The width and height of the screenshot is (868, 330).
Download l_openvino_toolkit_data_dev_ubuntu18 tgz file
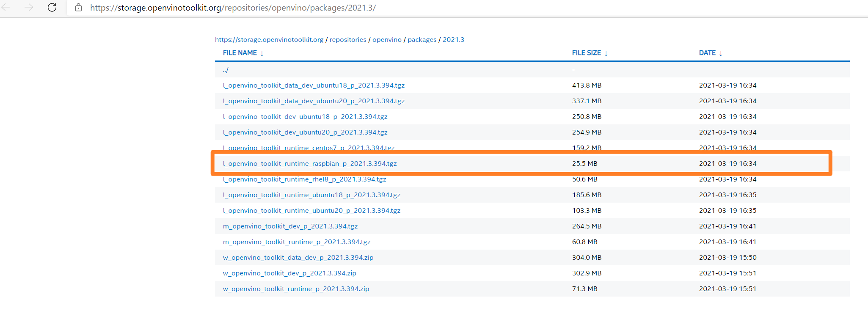314,85
